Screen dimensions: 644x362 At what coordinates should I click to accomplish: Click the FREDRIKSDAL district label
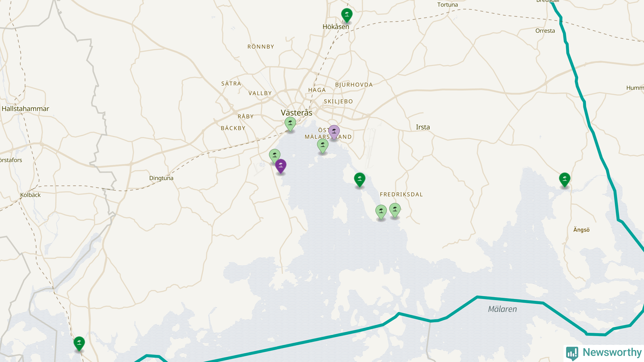tap(401, 194)
